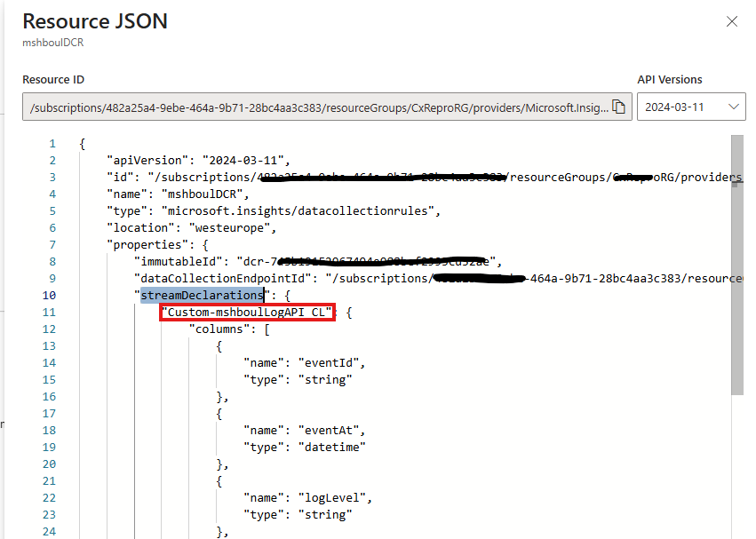The height and width of the screenshot is (539, 756).
Task: Click the Resource JSON heading
Action: (x=95, y=21)
